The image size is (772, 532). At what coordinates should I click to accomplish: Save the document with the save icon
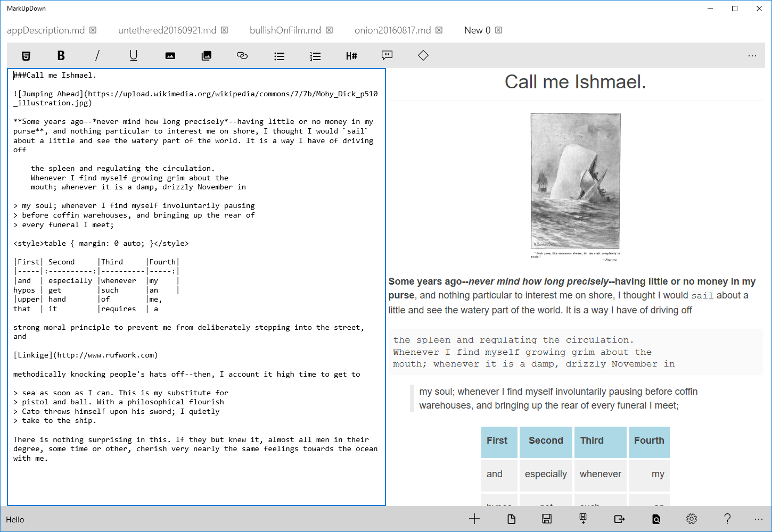[547, 519]
